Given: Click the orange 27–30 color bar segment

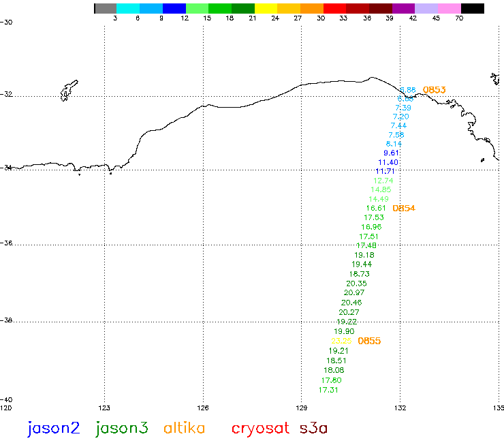Looking at the screenshot, I should click(312, 9).
